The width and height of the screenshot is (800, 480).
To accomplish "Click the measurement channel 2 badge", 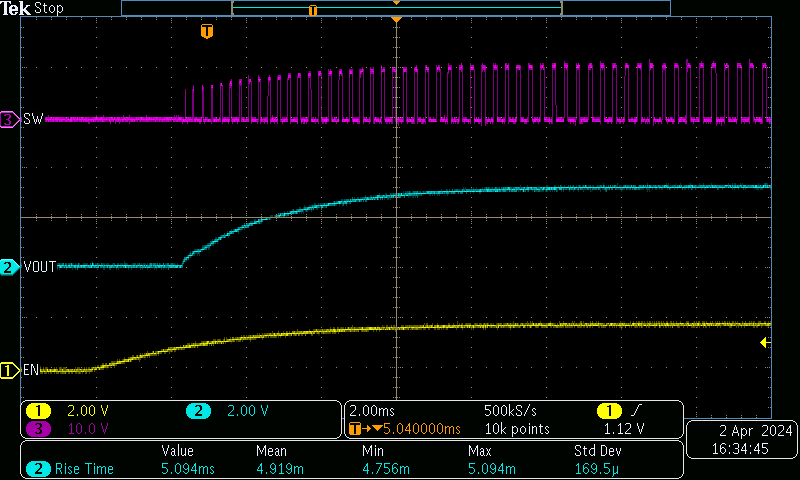I will click(x=38, y=469).
